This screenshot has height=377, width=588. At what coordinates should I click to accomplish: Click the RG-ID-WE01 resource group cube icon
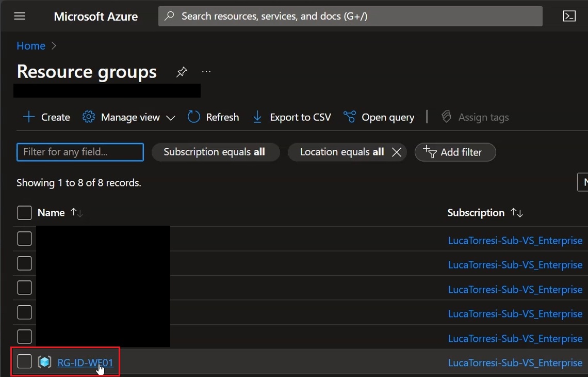click(45, 362)
